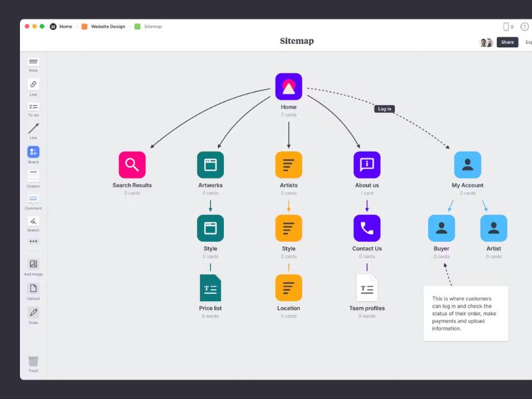Click the 'My Account' label text
Image resolution: width=532 pixels, height=399 pixels.
tap(467, 186)
